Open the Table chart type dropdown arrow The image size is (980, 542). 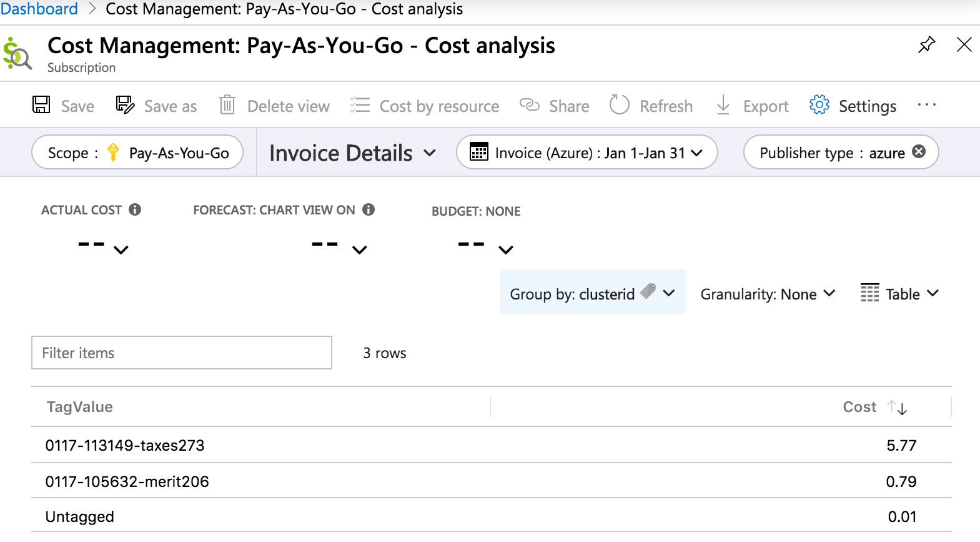coord(933,293)
